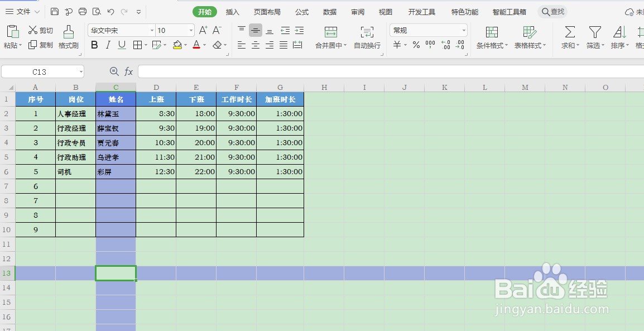Click the Sort (排序) icon
The width and height of the screenshot is (644, 331).
pyautogui.click(x=619, y=32)
